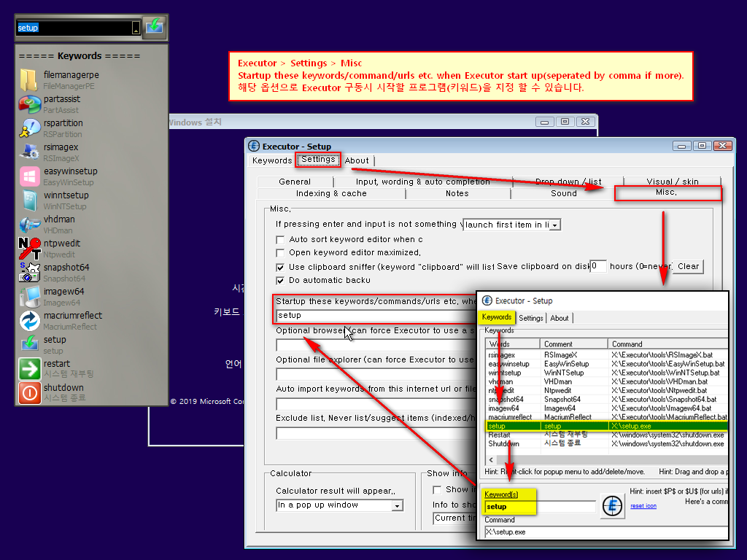Image resolution: width=747 pixels, height=560 pixels.
Task: Click the Auto import keywords url field
Action: [x=376, y=404]
